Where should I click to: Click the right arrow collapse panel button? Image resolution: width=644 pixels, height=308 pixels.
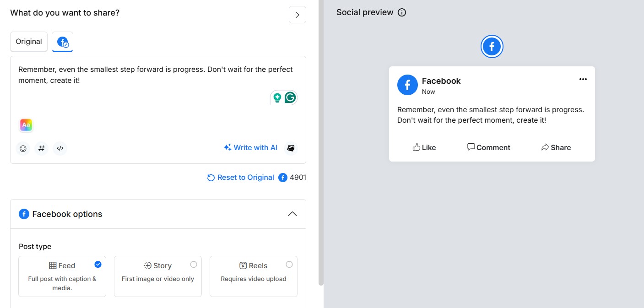297,15
